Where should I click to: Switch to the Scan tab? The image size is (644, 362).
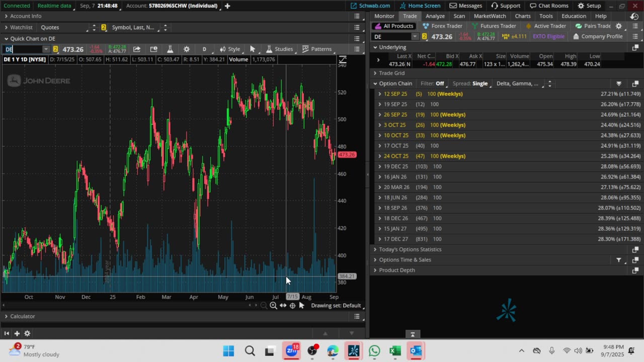point(459,16)
